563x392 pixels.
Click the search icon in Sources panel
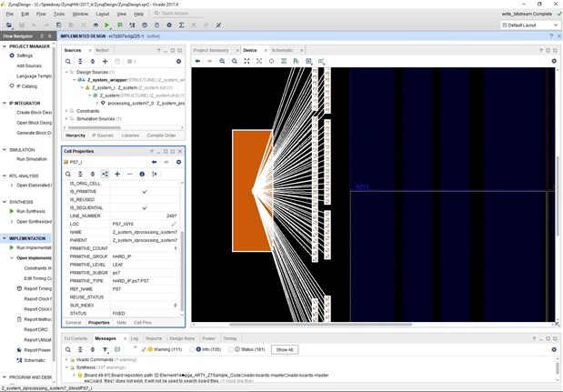pos(67,61)
